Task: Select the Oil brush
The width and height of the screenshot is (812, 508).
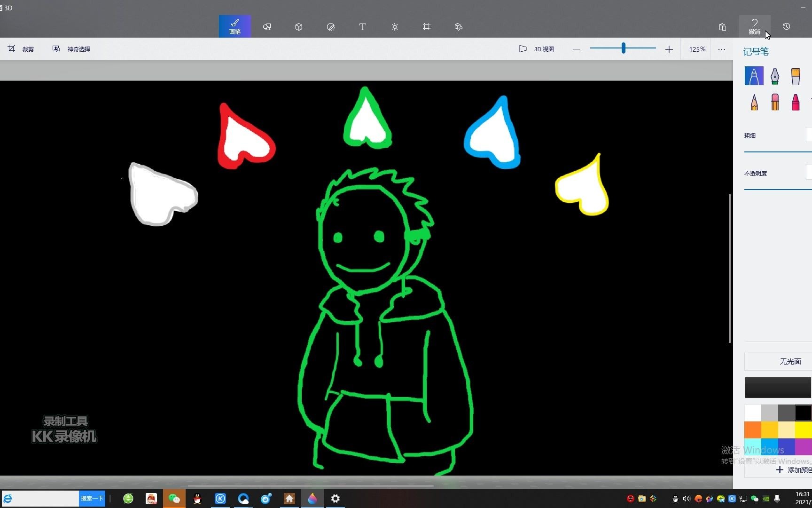Action: [x=796, y=76]
